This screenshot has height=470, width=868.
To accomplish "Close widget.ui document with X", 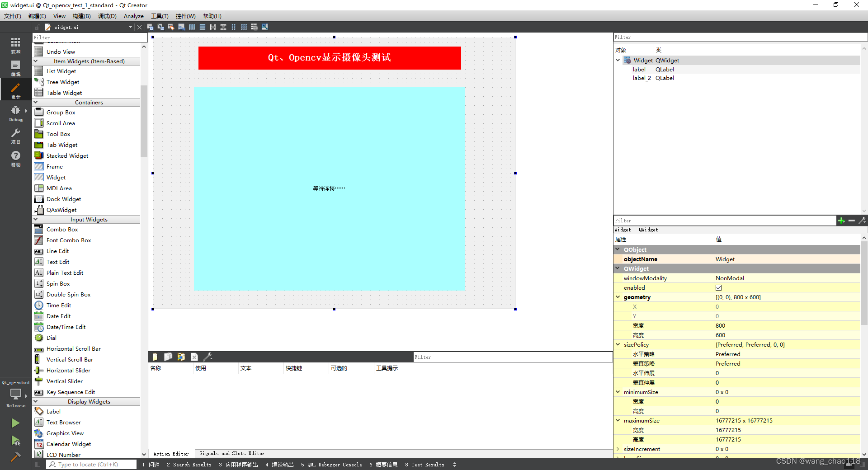I will [x=139, y=27].
